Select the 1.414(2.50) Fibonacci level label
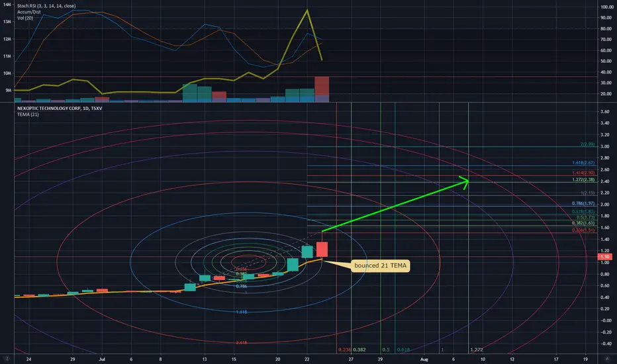Viewport: 617px width, 364px height. point(583,173)
